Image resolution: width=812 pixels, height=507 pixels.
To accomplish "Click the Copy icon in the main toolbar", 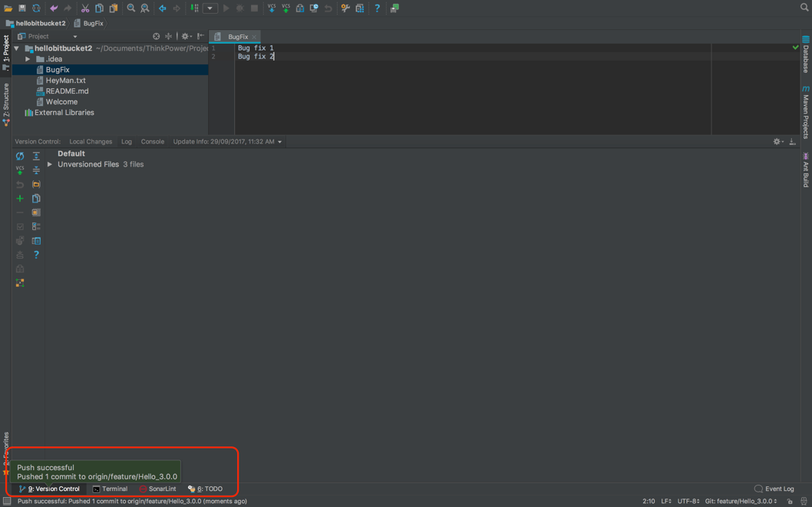I will pyautogui.click(x=100, y=8).
